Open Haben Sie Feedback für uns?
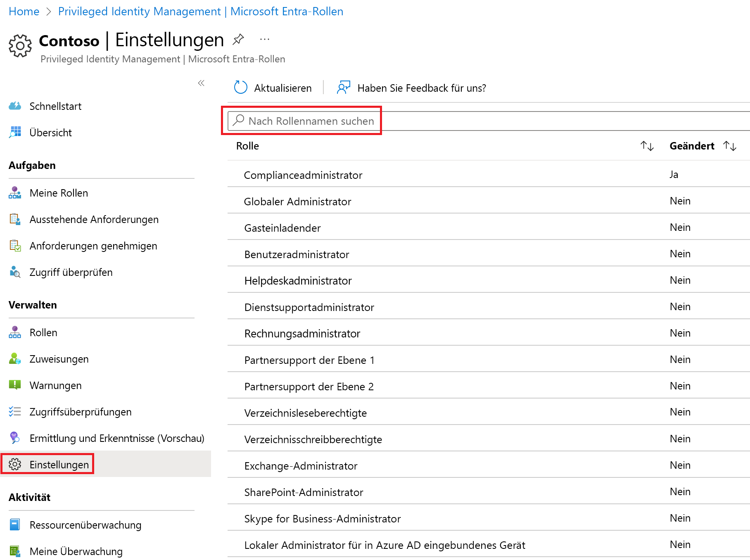 pos(422,88)
